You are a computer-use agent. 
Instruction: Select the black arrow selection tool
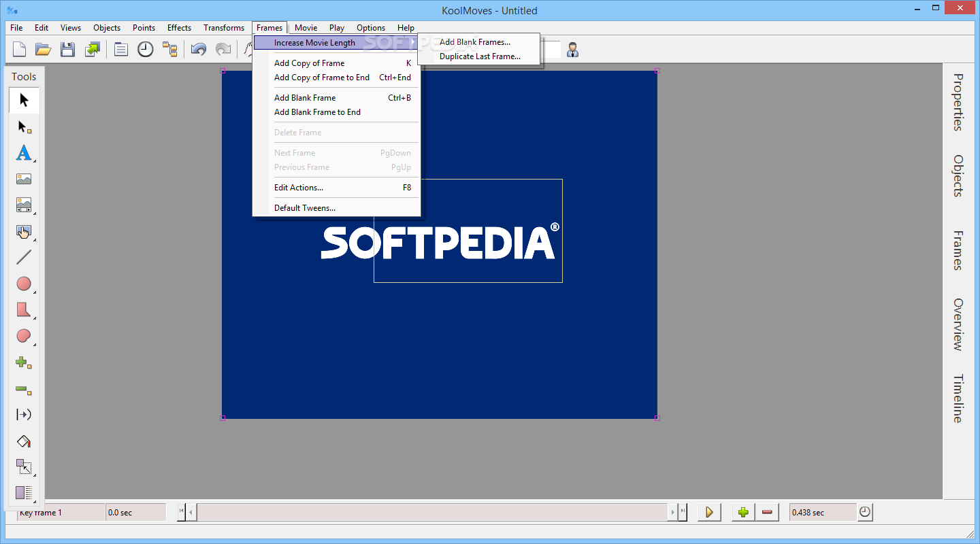click(24, 101)
